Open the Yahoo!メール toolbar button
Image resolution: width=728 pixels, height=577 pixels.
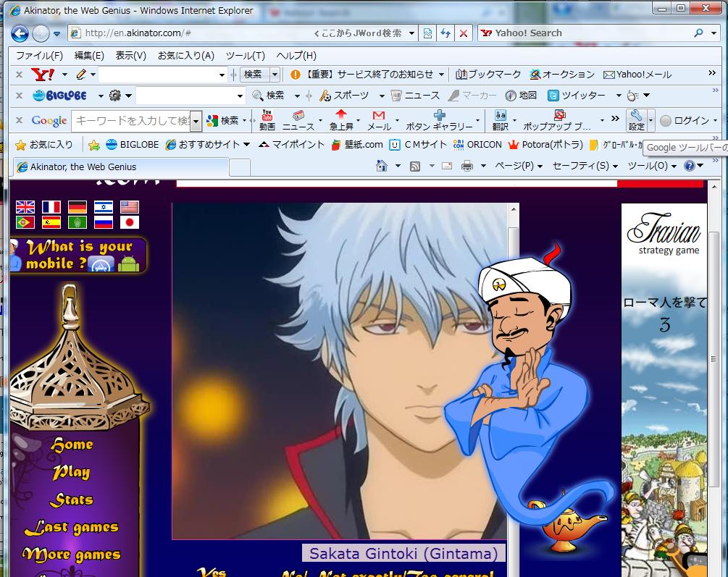tap(637, 75)
